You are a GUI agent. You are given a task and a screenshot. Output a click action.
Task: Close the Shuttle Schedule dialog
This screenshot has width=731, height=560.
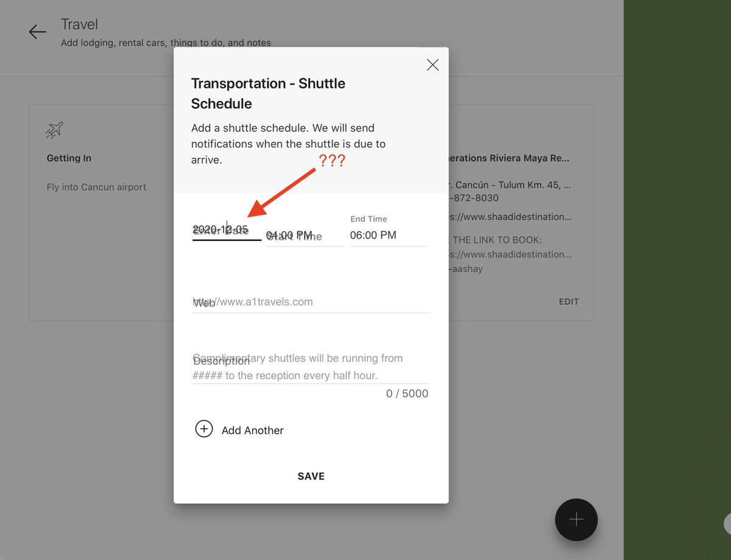pyautogui.click(x=433, y=65)
